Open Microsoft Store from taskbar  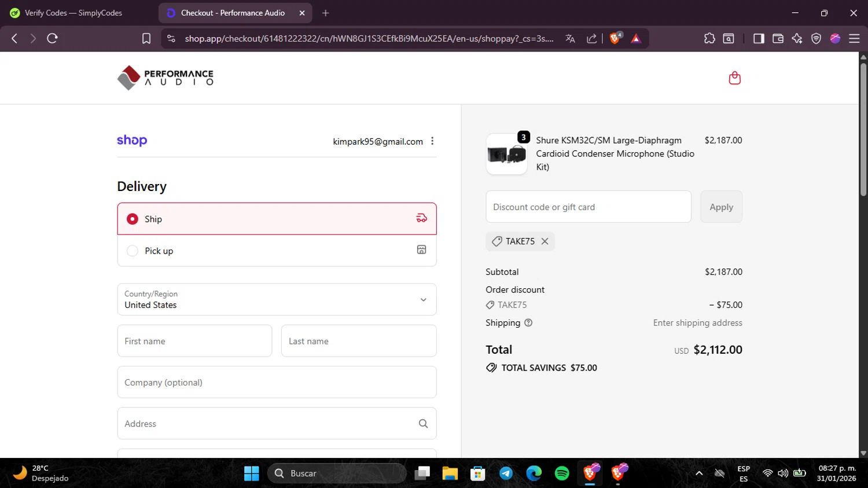[x=478, y=474]
